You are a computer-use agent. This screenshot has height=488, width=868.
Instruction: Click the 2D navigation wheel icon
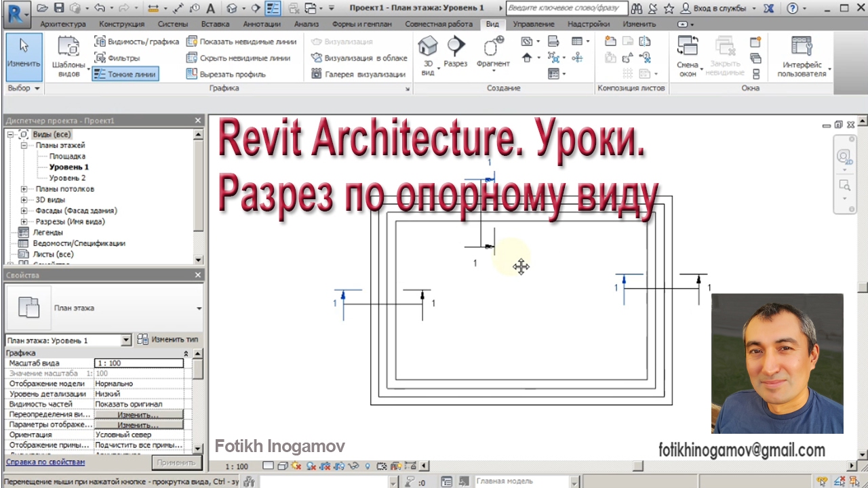844,157
